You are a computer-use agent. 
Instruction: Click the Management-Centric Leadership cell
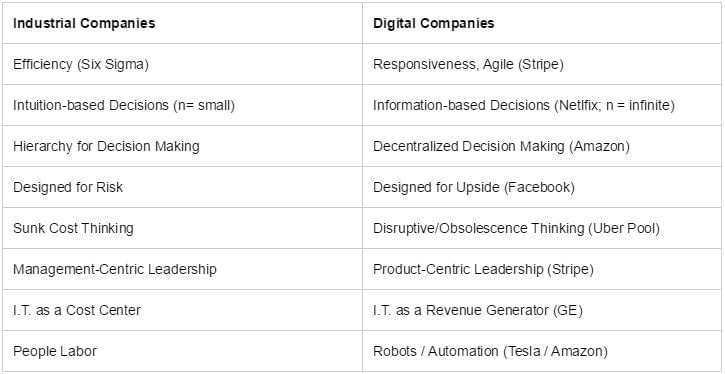tap(183, 269)
